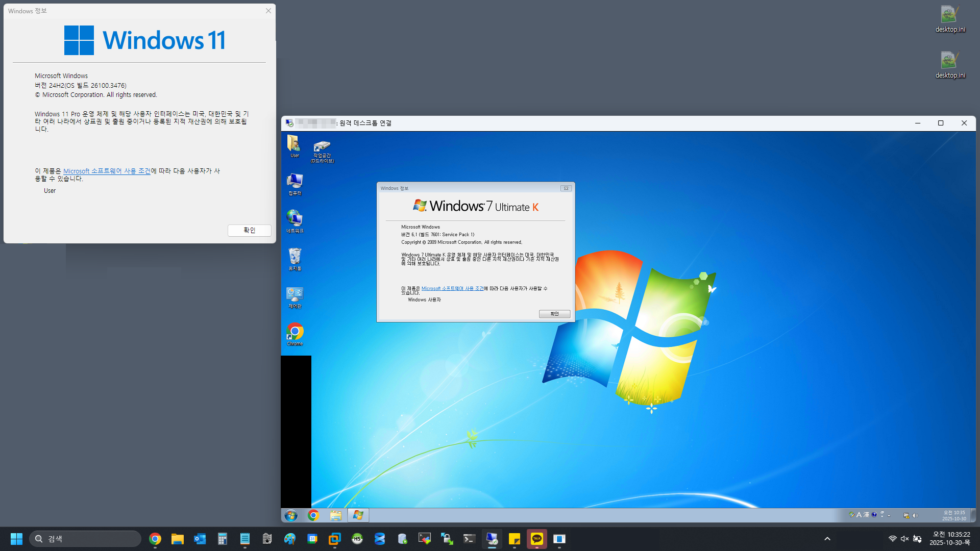Launch Calculator from the Windows 11 taskbar
This screenshot has height=551, width=980.
[222, 539]
